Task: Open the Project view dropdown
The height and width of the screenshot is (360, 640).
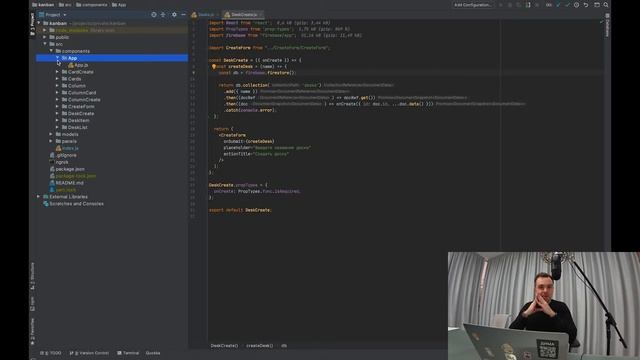Action: click(x=53, y=15)
